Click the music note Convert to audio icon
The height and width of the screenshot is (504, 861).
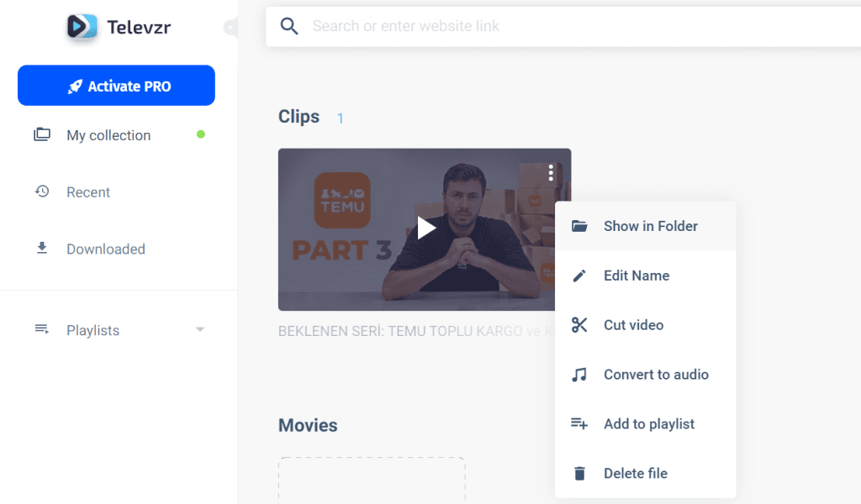(579, 374)
